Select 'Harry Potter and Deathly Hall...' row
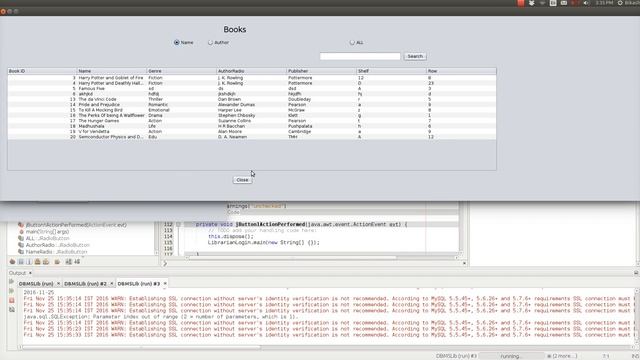 252,83
